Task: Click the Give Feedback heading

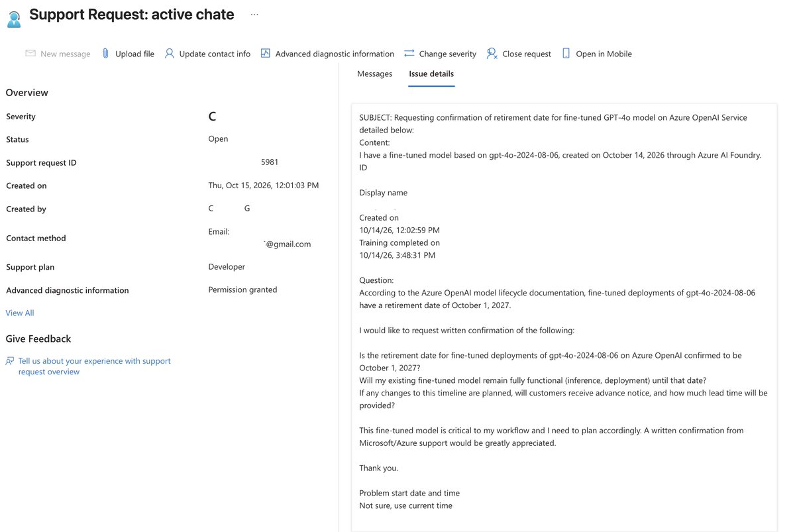Action: coord(38,339)
